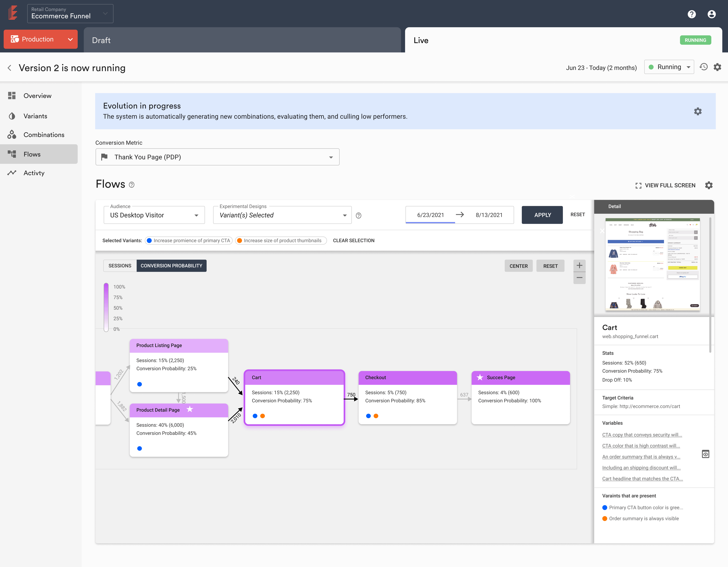Viewport: 728px width, 567px height.
Task: Zoom in with the plus button
Action: [x=579, y=265]
